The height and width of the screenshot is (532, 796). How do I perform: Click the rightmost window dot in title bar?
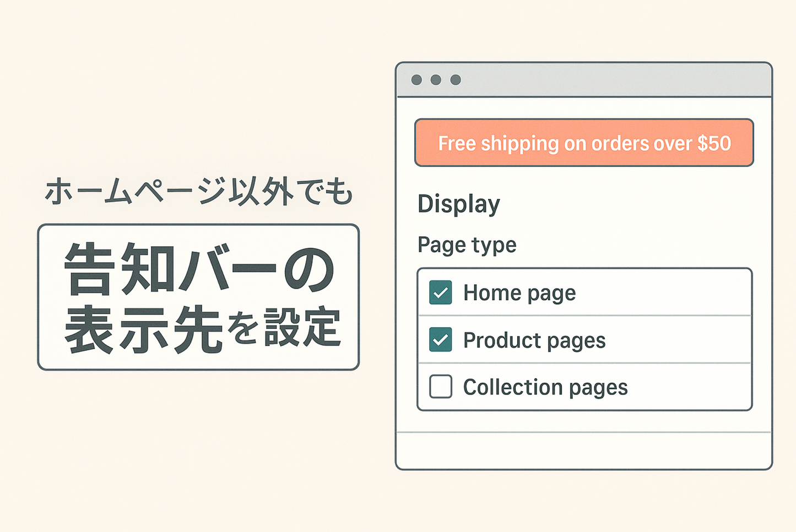coord(456,80)
